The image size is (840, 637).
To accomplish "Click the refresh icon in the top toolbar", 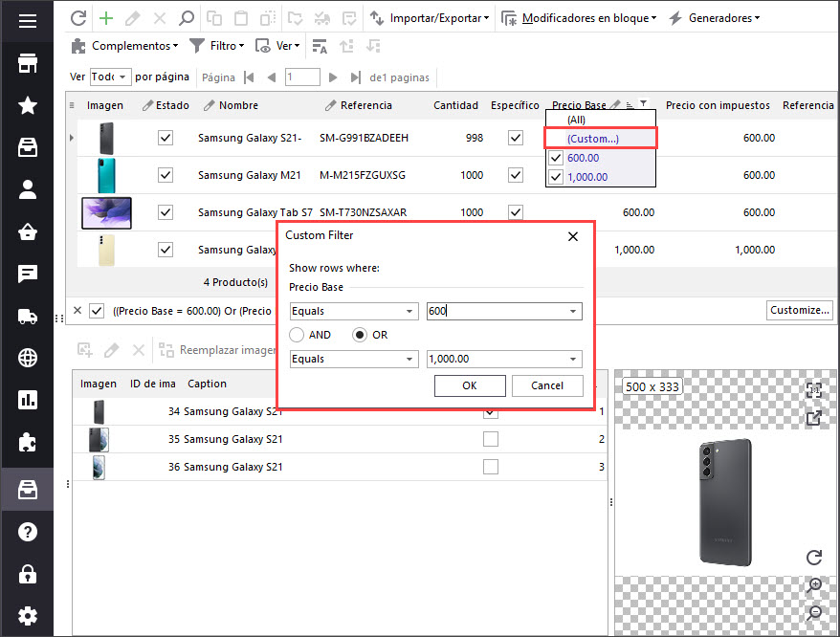I will (x=78, y=18).
